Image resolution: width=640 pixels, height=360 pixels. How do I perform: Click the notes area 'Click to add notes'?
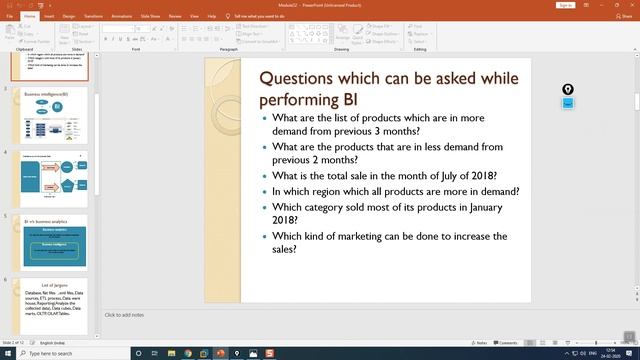[124, 315]
